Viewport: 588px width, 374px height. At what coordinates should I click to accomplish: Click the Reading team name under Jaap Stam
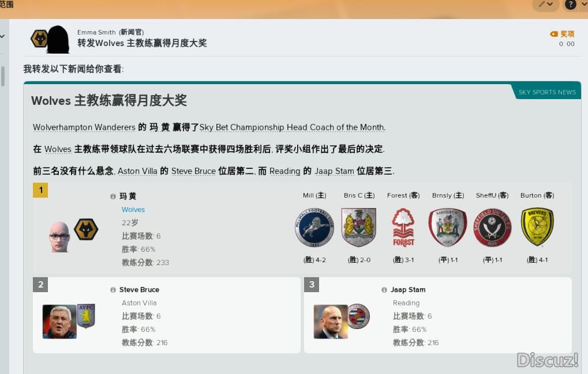406,303
